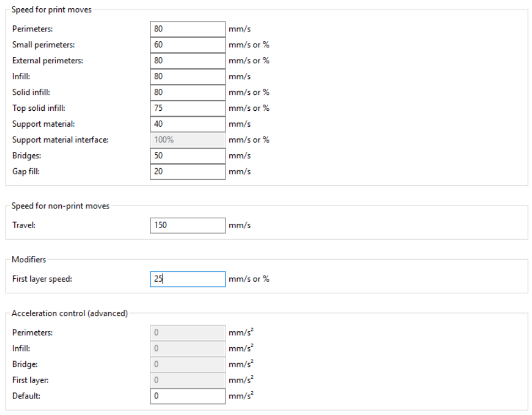Select the Infill acceleration field
Viewport: 532px width, 415px height.
pos(187,348)
